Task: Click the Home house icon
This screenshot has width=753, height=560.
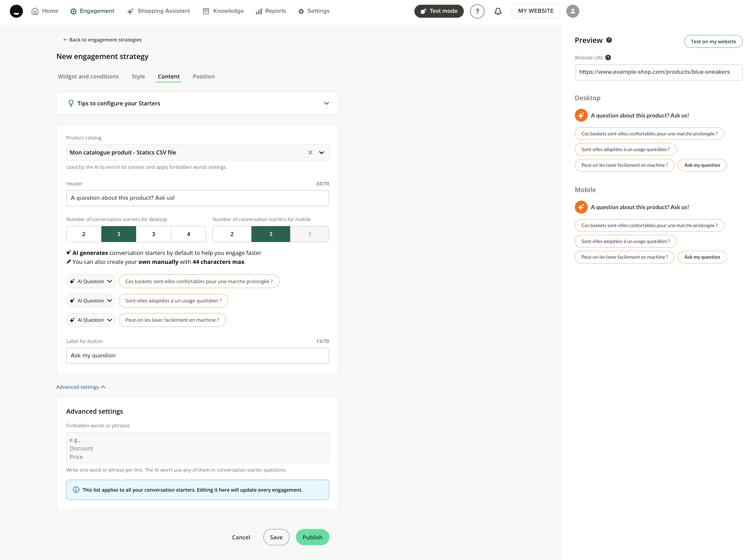Action: [35, 11]
